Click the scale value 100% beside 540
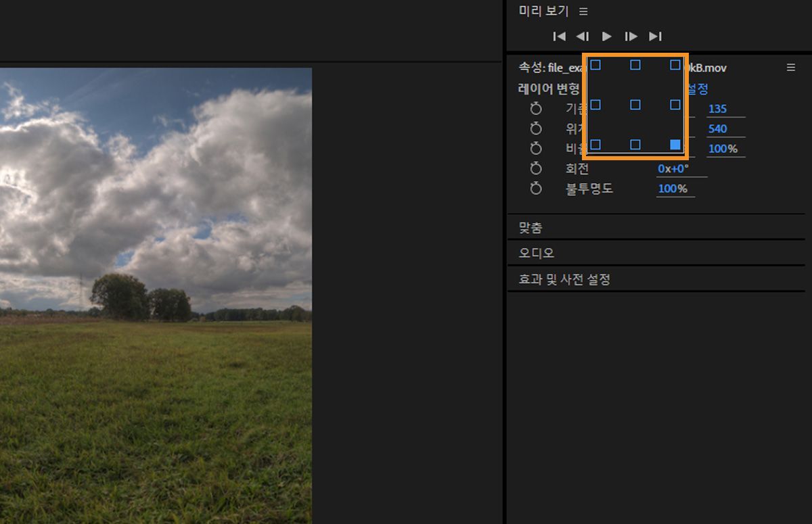 pyautogui.click(x=723, y=149)
